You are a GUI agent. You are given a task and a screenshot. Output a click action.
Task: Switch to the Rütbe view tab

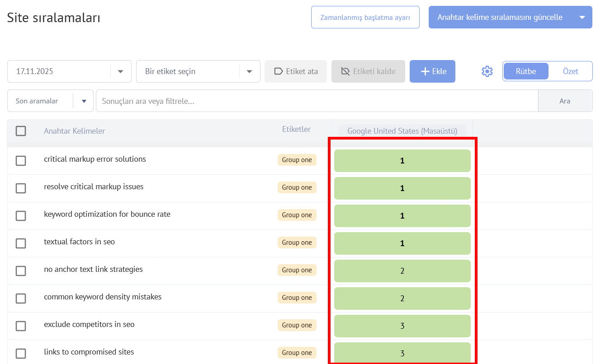coord(525,71)
